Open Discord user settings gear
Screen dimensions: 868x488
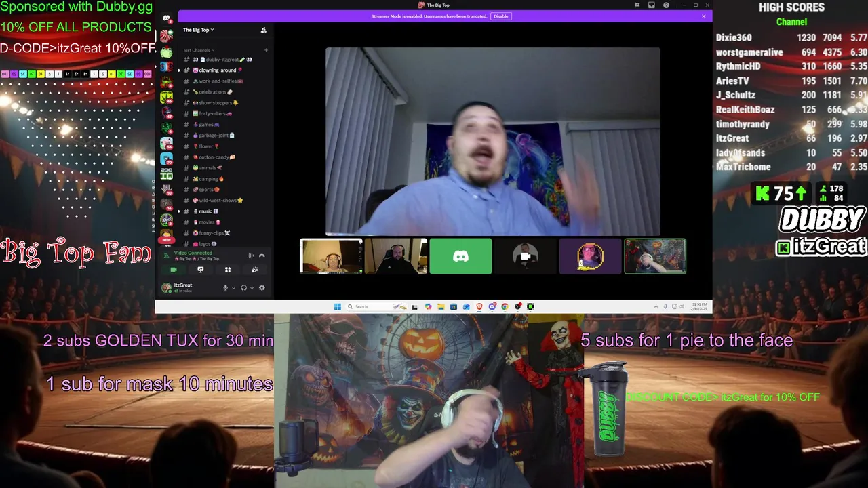tap(262, 288)
